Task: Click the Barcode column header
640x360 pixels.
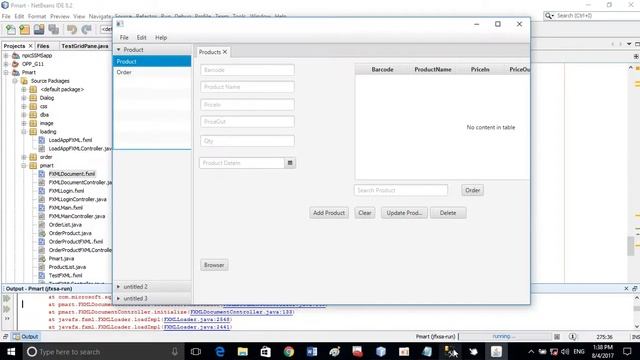Action: (382, 69)
